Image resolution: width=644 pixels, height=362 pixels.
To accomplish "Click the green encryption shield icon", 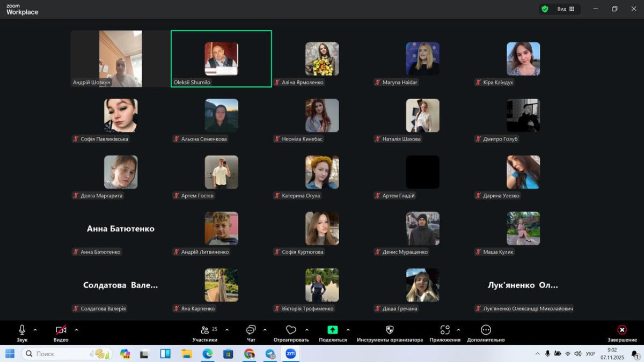I will (x=545, y=9).
